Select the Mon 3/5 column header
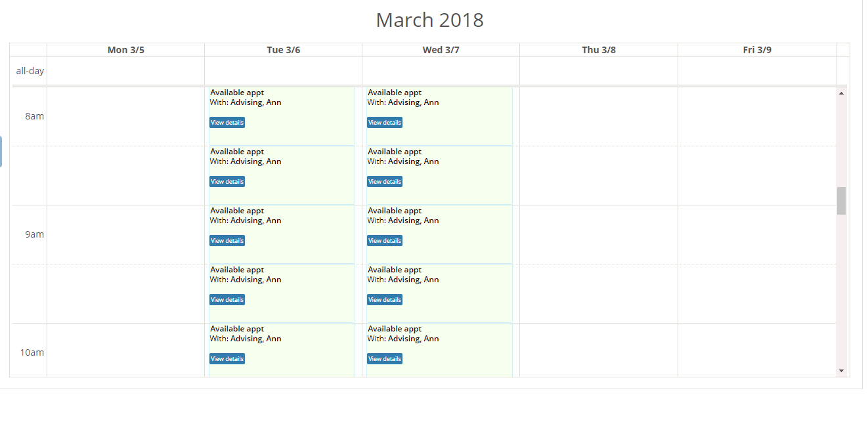Image resolution: width=868 pixels, height=424 pixels. point(125,50)
